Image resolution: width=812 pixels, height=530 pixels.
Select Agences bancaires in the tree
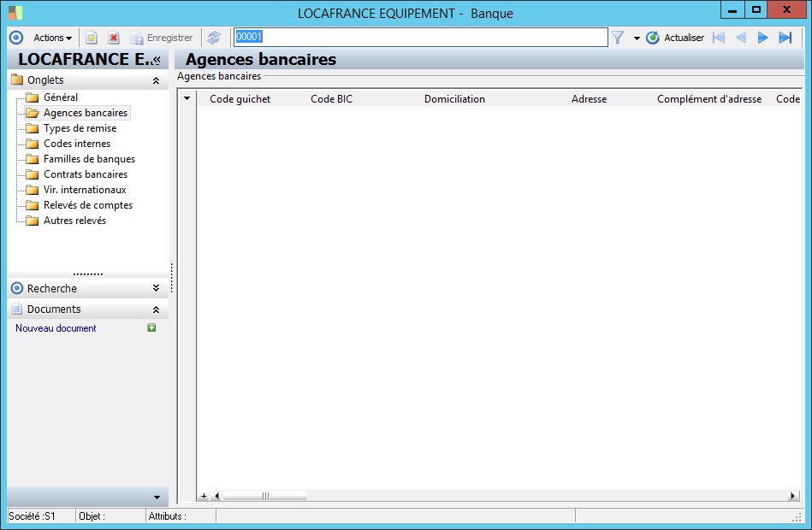(85, 113)
